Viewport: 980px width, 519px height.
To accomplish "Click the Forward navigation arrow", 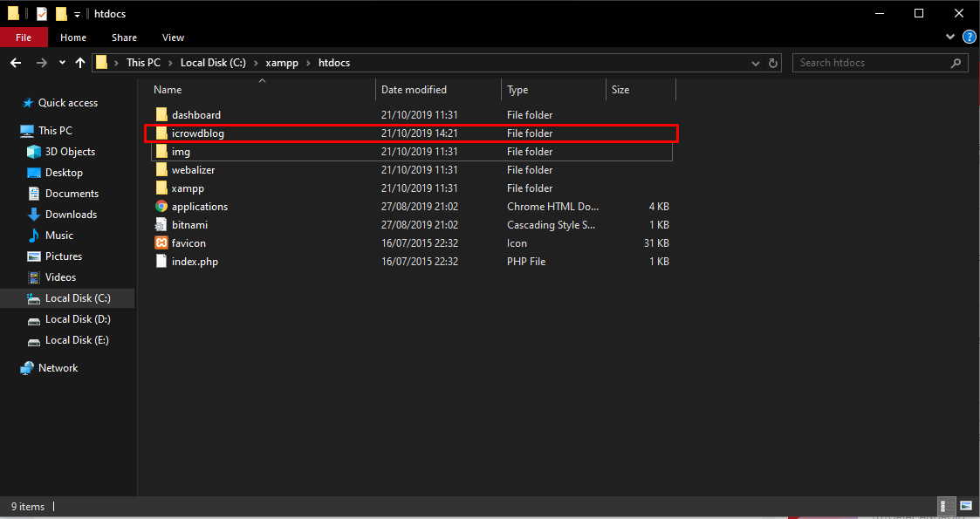I will pos(42,63).
